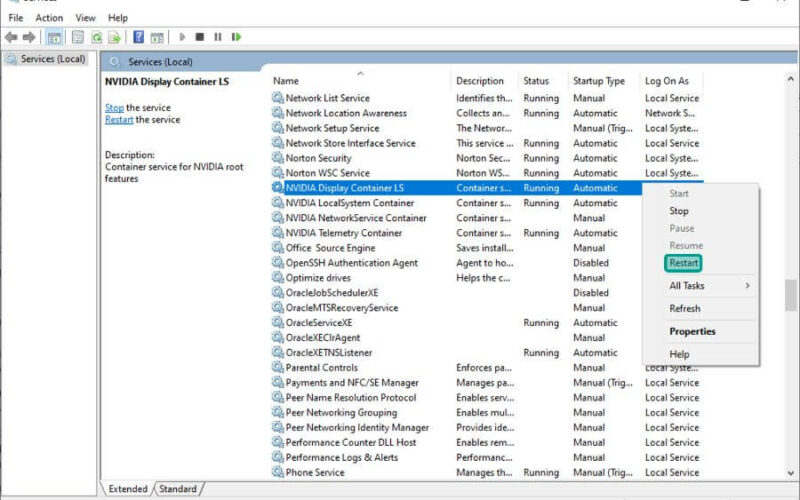The image size is (800, 500).
Task: Click gear icon of NVIDIA Telemetry Container
Action: coord(278,233)
